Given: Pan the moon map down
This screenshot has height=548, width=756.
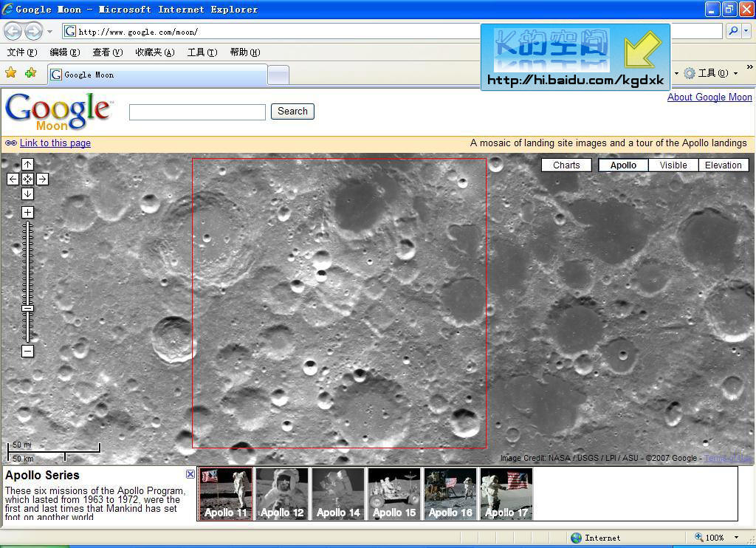Looking at the screenshot, I should [x=27, y=193].
